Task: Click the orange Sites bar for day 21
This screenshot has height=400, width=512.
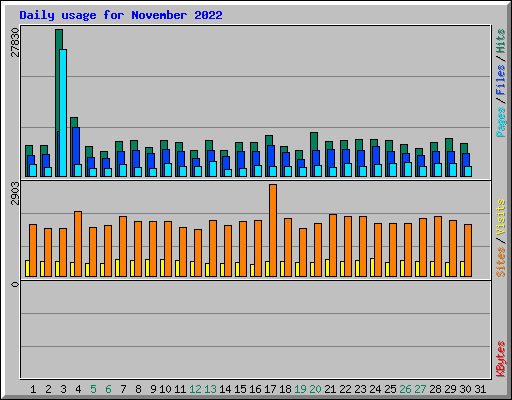Action: tap(333, 245)
